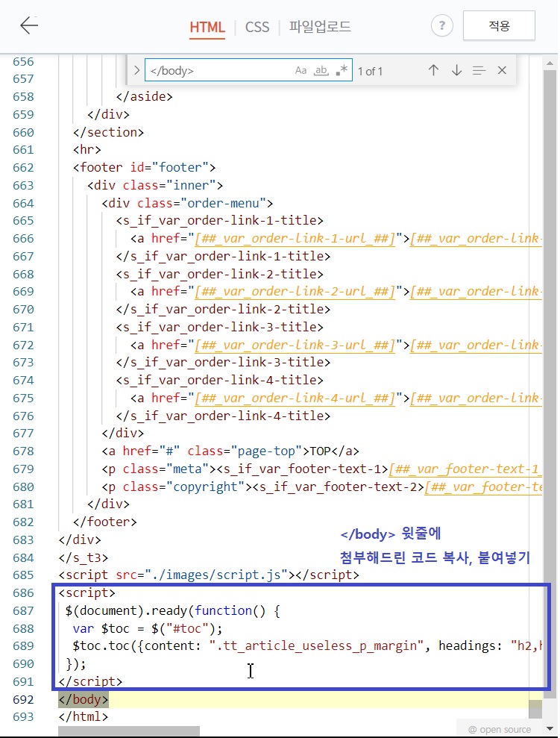560x738 pixels.
Task: Click <hr> on line 661
Action: click(87, 150)
